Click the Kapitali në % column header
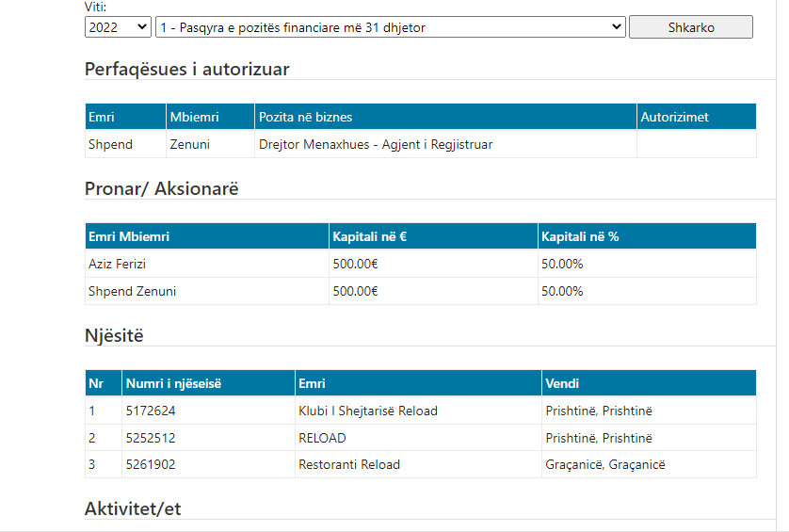Viewport: 789px width, 532px height. pyautogui.click(x=647, y=236)
